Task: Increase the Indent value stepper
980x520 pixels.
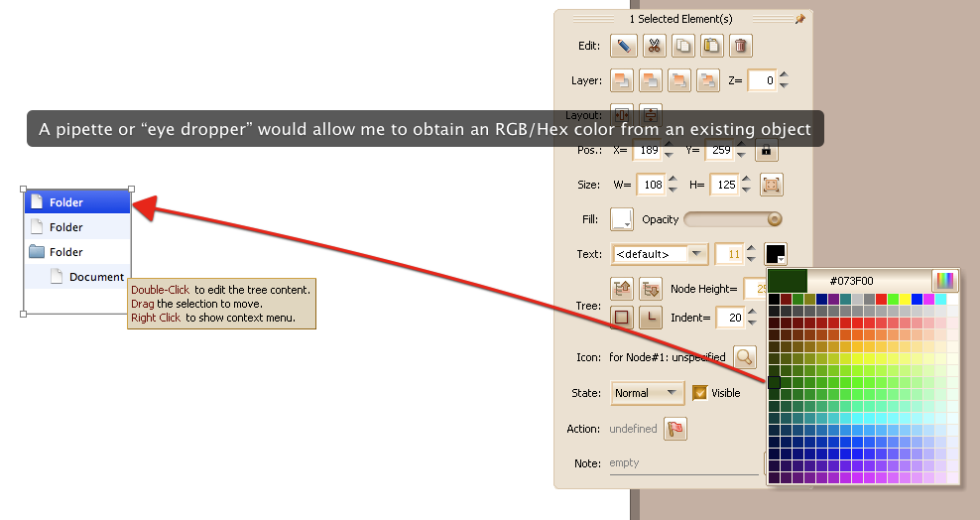Action: pos(753,312)
